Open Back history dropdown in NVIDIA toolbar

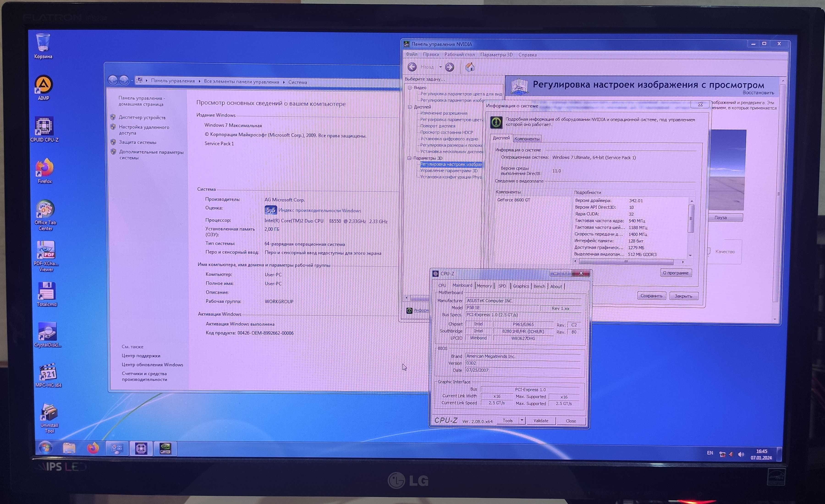(440, 67)
